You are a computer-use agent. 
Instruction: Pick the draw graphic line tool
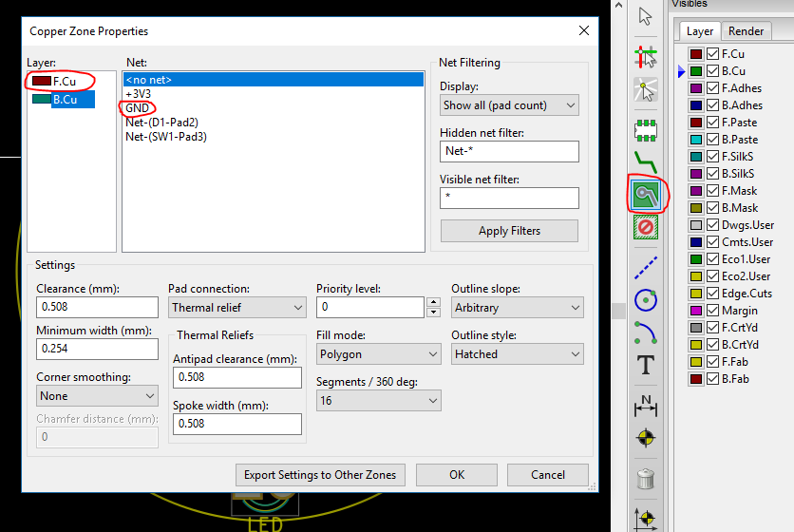[645, 268]
